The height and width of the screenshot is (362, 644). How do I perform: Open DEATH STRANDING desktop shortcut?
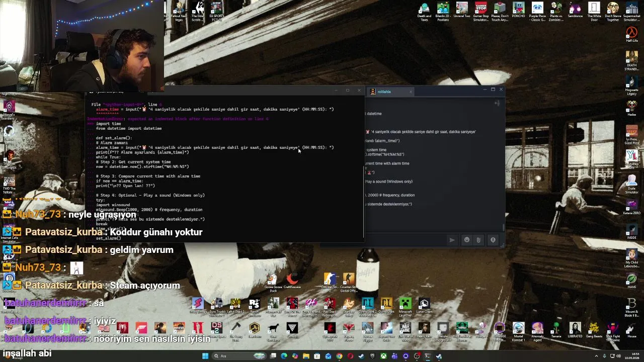631,61
